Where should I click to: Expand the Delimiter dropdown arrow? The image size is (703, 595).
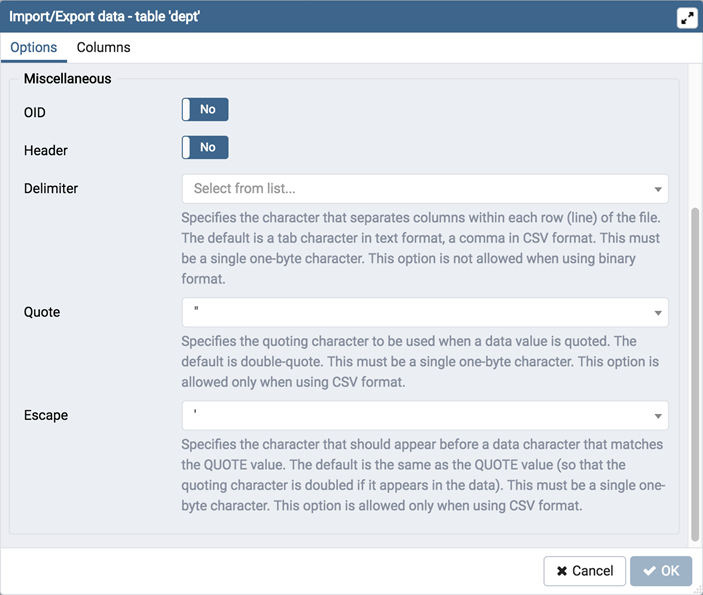coord(658,189)
